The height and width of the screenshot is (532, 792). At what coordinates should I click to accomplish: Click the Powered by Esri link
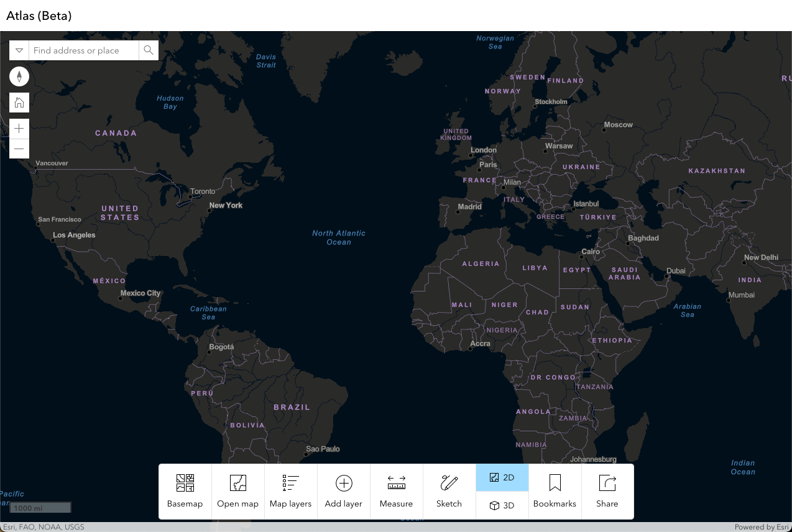click(762, 527)
